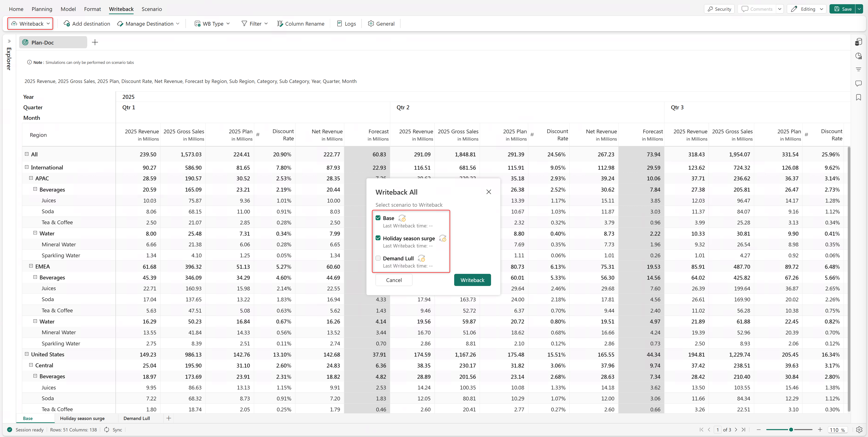The width and height of the screenshot is (868, 437).
Task: Click the bookmark icon in right sidebar
Action: coord(858,97)
